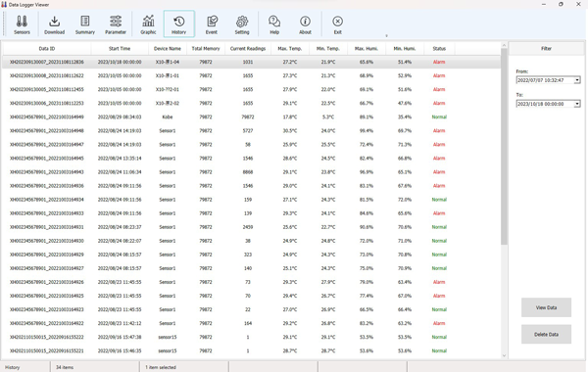Select row XH202110150015_20220916155221
The height and width of the screenshot is (372, 588).
(x=251, y=350)
